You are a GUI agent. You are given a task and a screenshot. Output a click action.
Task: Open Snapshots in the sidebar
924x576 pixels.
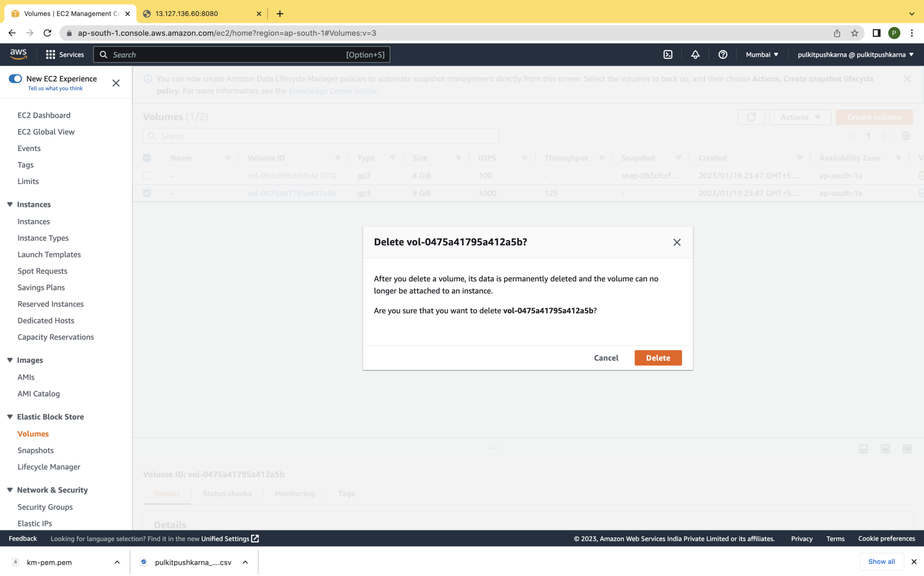tap(35, 450)
